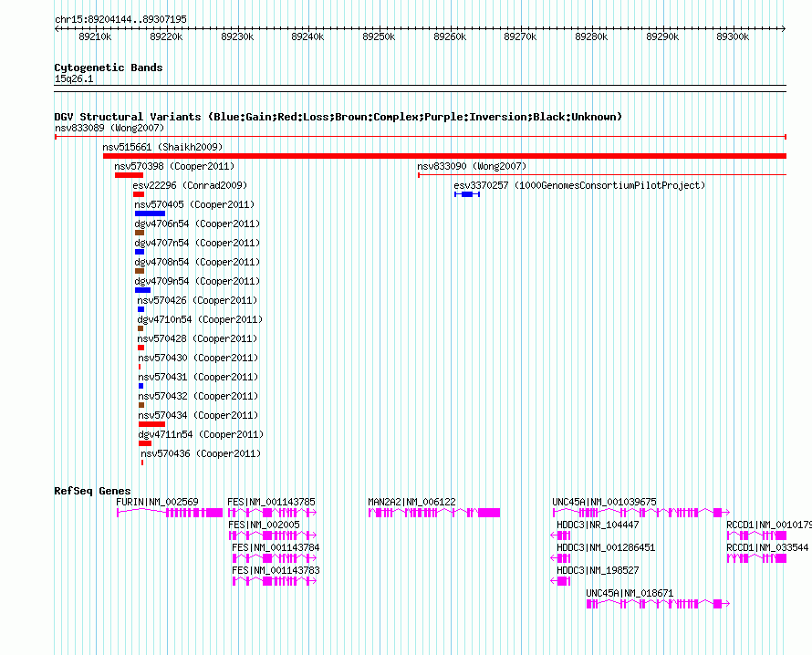Screen dimensions: 812x655
Task: Click the 15q26.1 cytogenetic band label
Action: tap(74, 78)
